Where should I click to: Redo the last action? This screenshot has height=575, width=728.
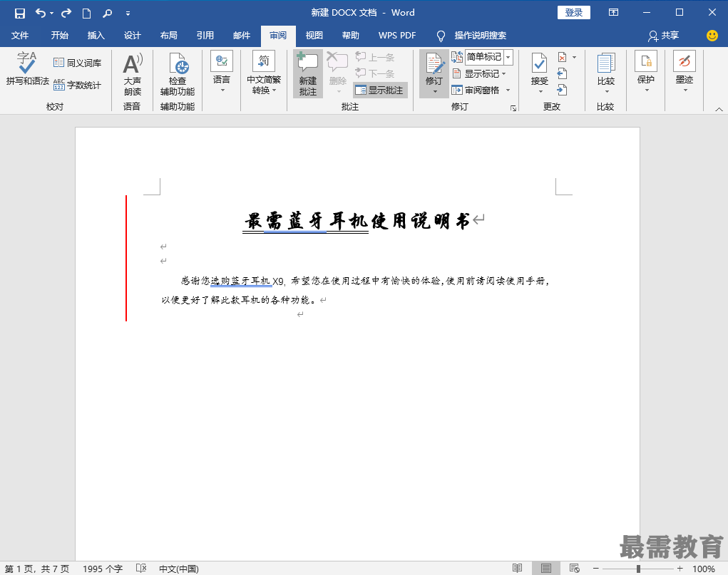click(66, 13)
